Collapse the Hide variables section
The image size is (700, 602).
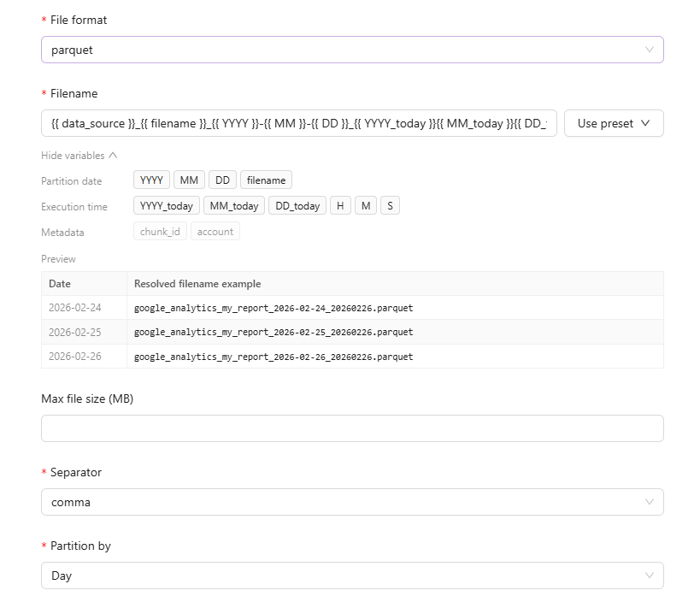79,156
